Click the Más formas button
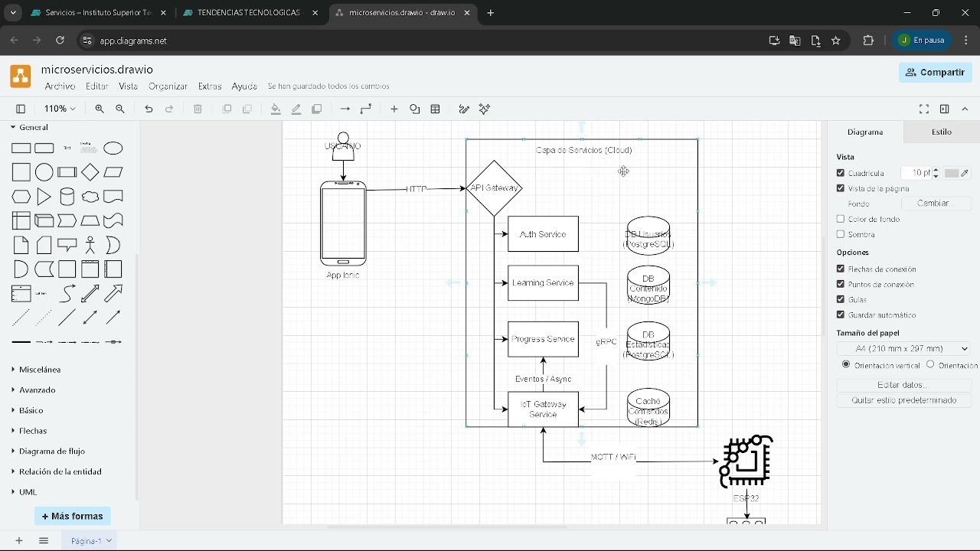 click(x=73, y=517)
